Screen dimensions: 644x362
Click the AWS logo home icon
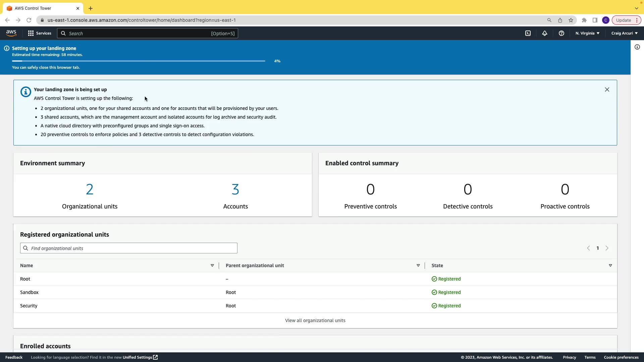point(11,33)
